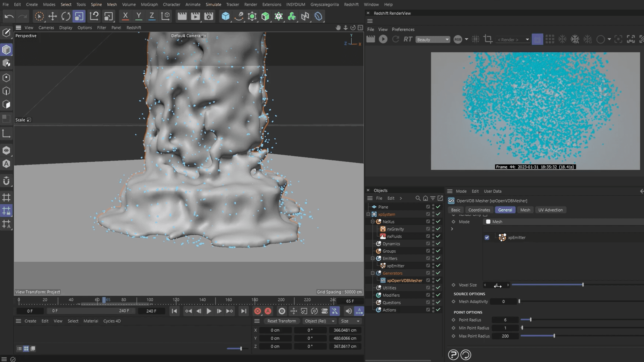Select the Rotate tool icon
Viewport: 644px width, 362px height.
tap(66, 16)
